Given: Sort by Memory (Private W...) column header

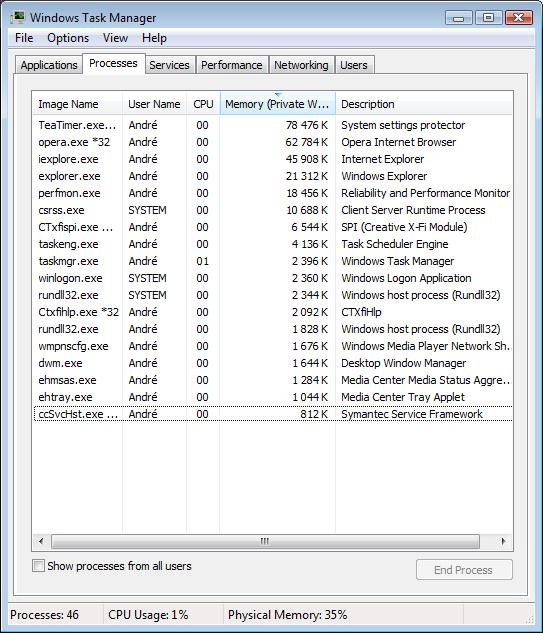Looking at the screenshot, I should point(277,104).
